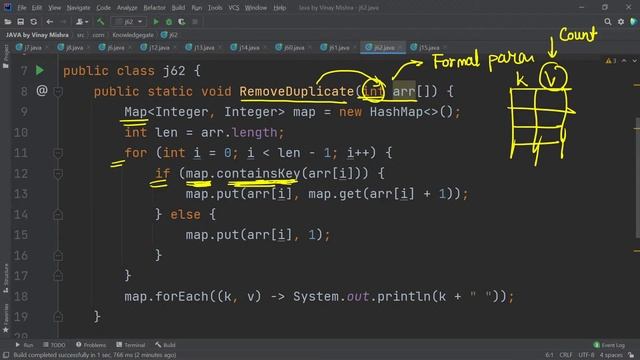Toggle fold marker on line 17

(x=58, y=276)
